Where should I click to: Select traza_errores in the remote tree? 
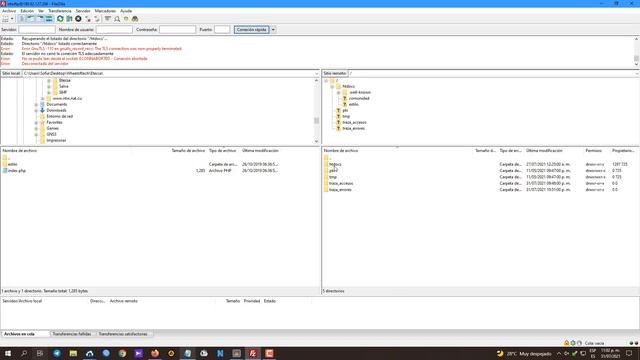pos(353,129)
